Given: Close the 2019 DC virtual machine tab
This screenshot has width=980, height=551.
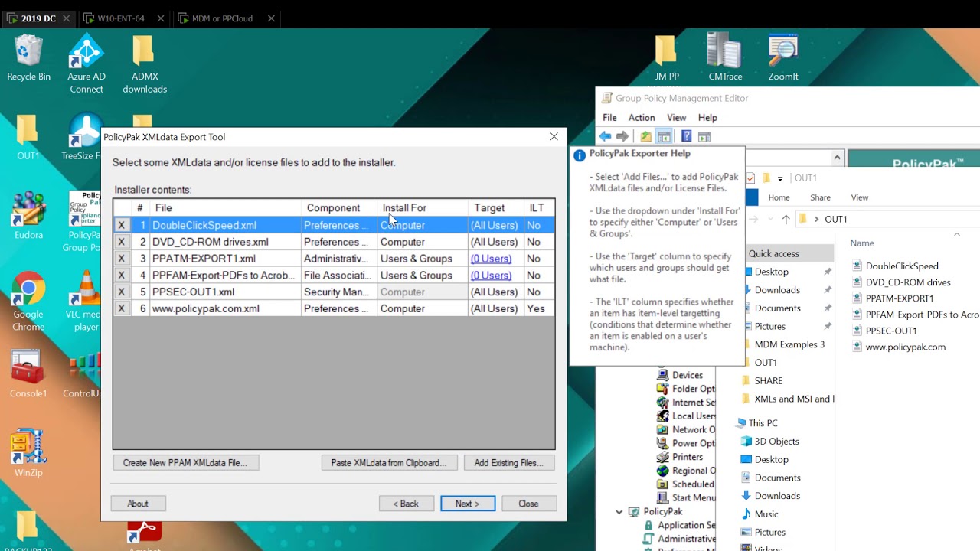Looking at the screenshot, I should pyautogui.click(x=67, y=18).
